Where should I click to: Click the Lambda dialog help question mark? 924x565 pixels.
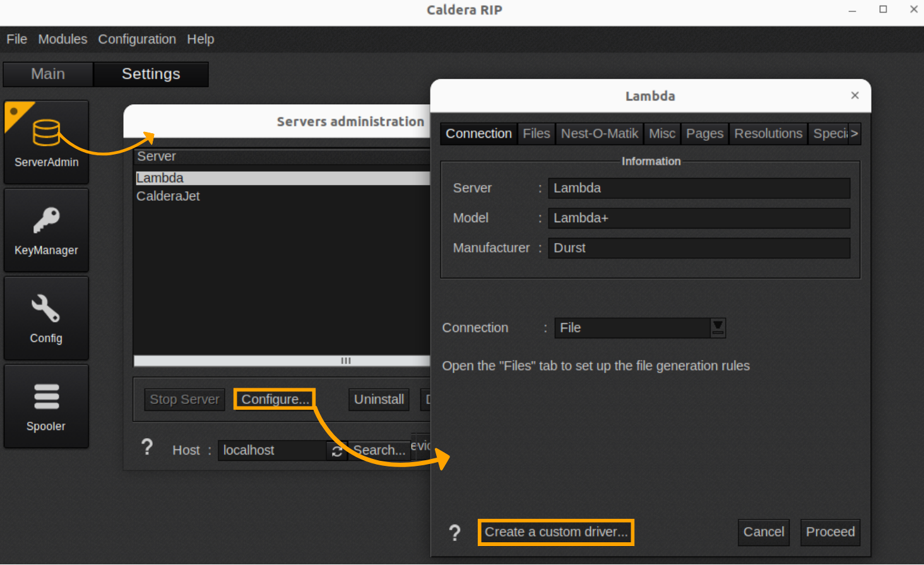click(x=454, y=533)
